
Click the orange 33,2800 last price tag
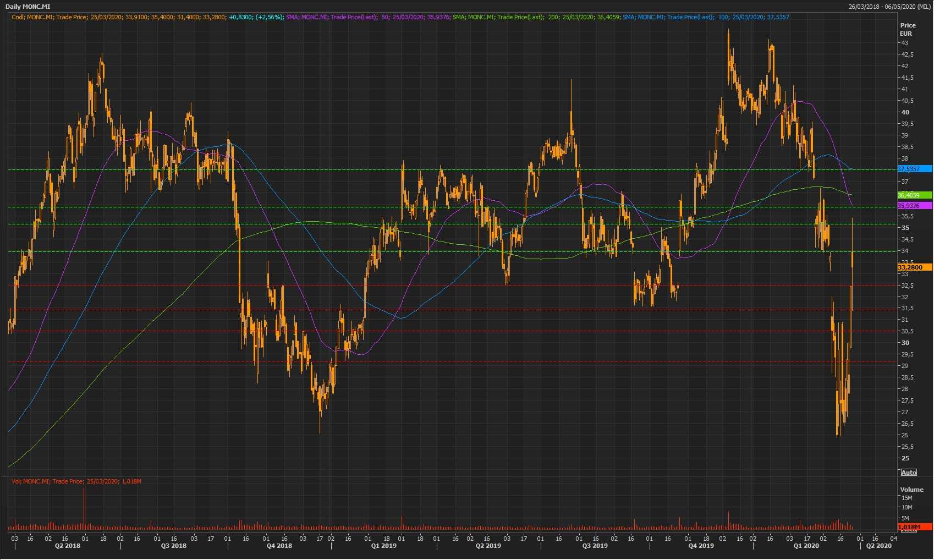tap(914, 267)
